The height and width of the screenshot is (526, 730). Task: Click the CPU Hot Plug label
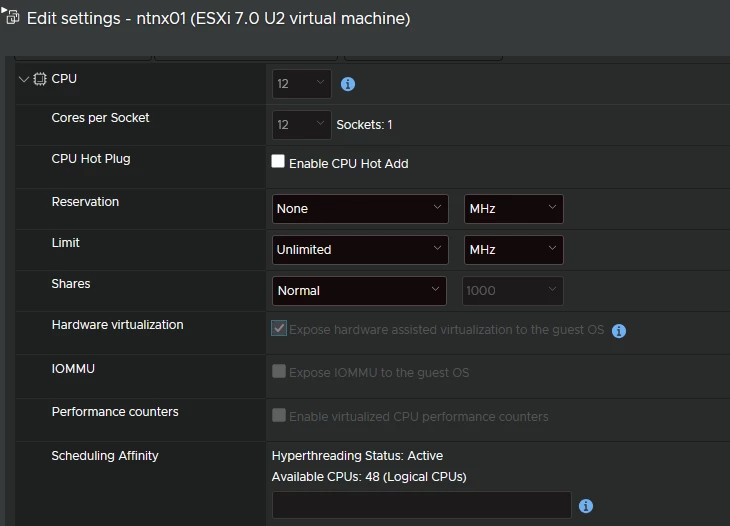(91, 159)
